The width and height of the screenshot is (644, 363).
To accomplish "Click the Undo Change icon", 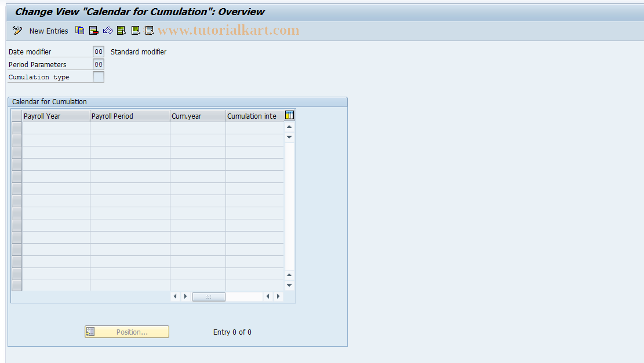I will pyautogui.click(x=108, y=30).
